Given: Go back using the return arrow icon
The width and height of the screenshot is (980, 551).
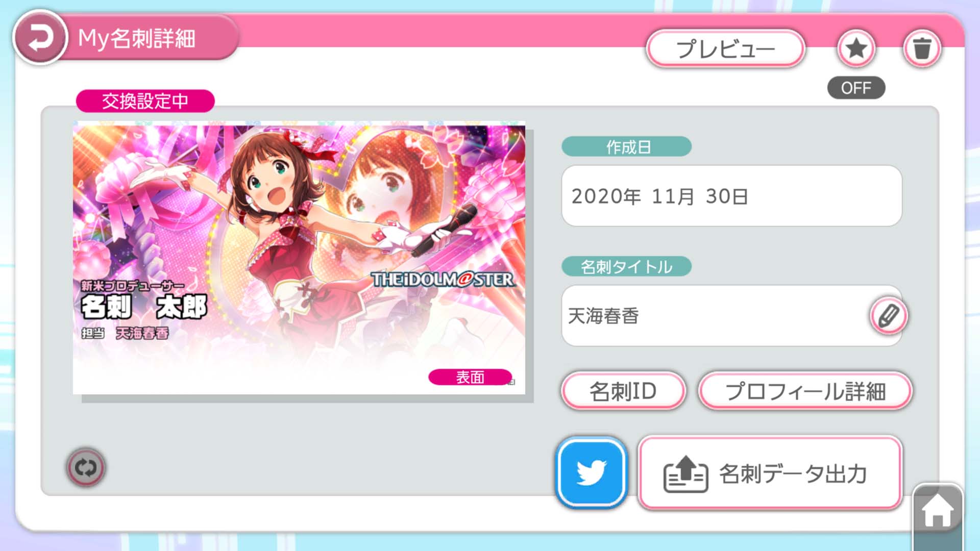Looking at the screenshot, I should 40,38.
